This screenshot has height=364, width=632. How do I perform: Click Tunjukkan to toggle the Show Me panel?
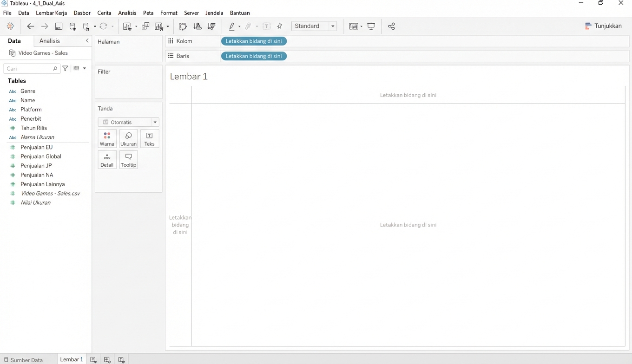[603, 26]
